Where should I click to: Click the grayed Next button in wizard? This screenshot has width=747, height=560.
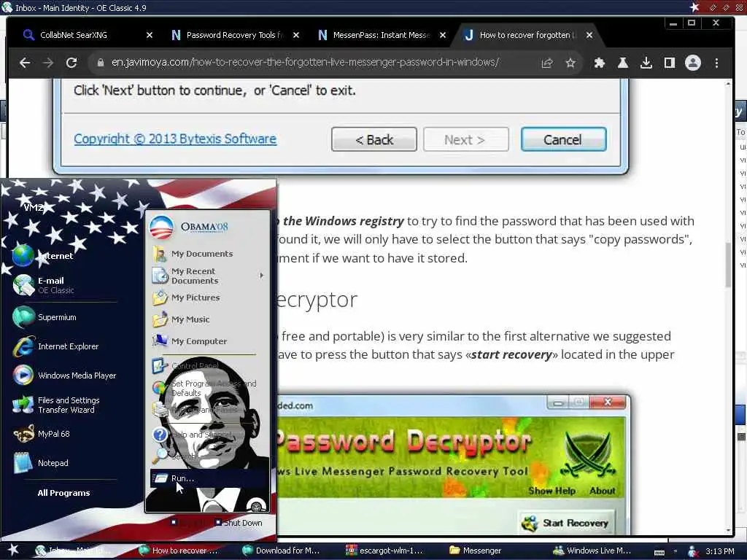pyautogui.click(x=465, y=139)
